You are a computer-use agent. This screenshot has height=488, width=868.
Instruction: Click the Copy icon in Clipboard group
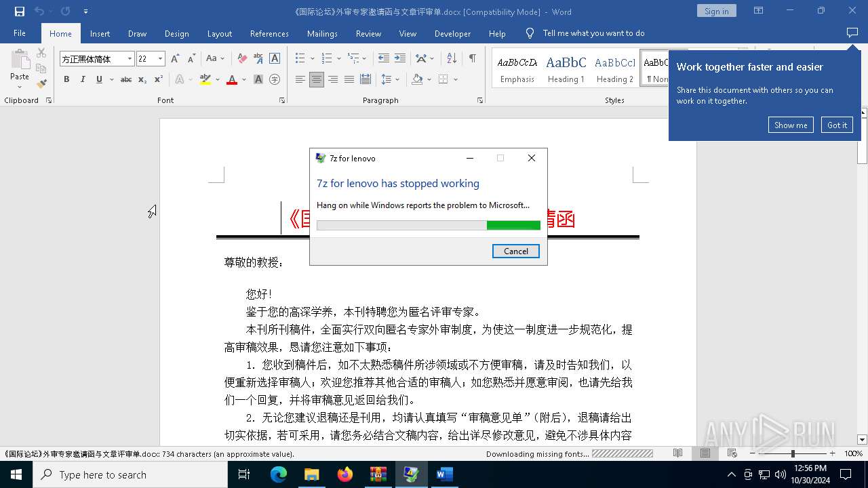[41, 68]
